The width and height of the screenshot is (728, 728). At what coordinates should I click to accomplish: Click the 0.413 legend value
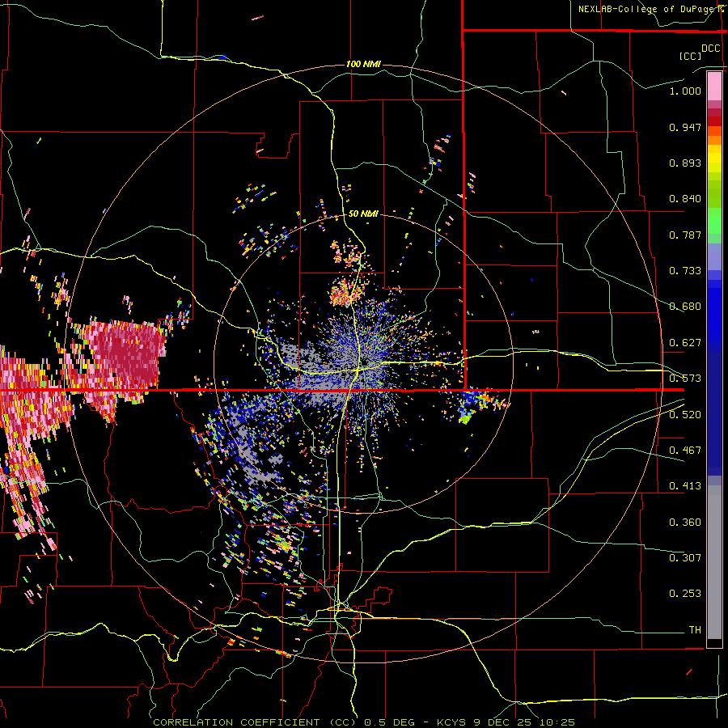tap(685, 486)
